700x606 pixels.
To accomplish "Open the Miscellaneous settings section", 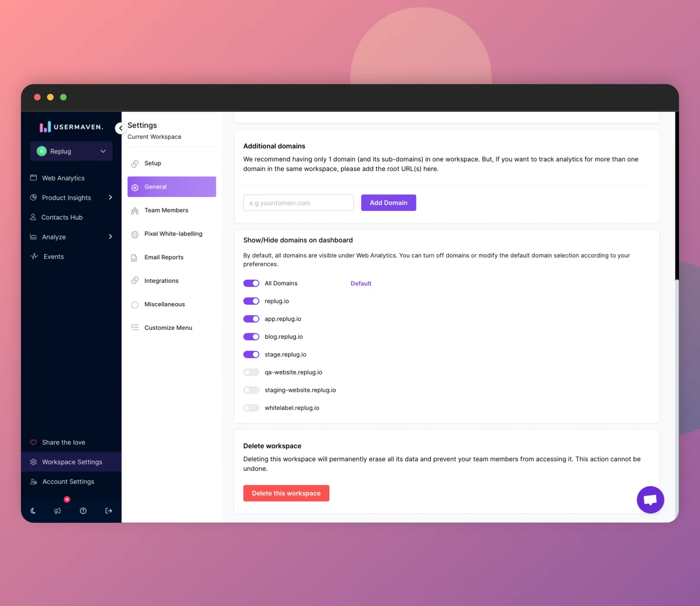I will (x=172, y=304).
